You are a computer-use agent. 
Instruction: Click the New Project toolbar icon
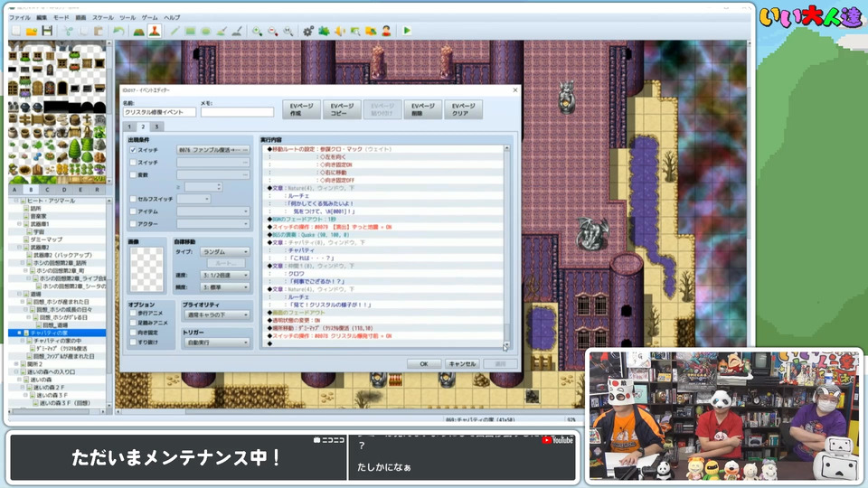click(x=16, y=31)
